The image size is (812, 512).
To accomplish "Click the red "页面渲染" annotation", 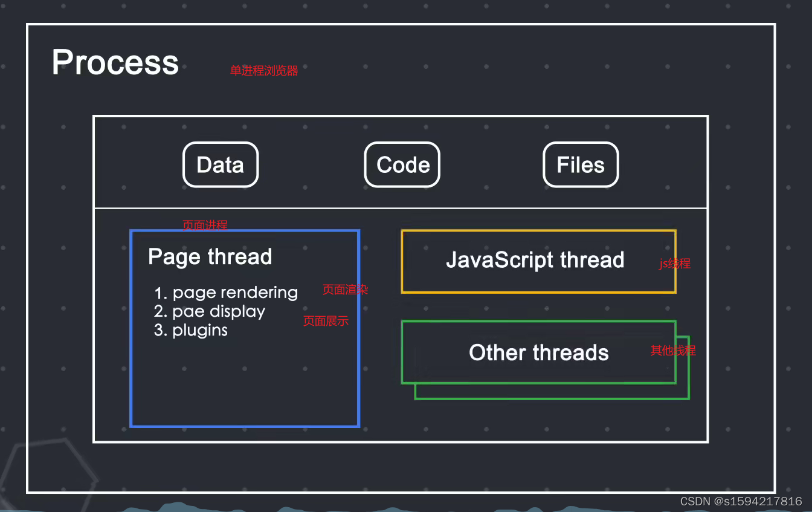I will (345, 290).
